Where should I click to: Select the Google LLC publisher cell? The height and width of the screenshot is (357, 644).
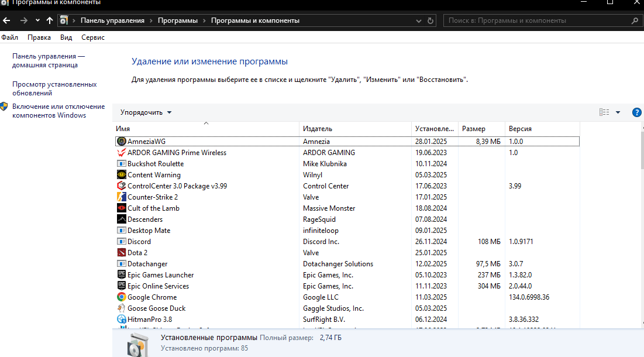[x=321, y=297]
